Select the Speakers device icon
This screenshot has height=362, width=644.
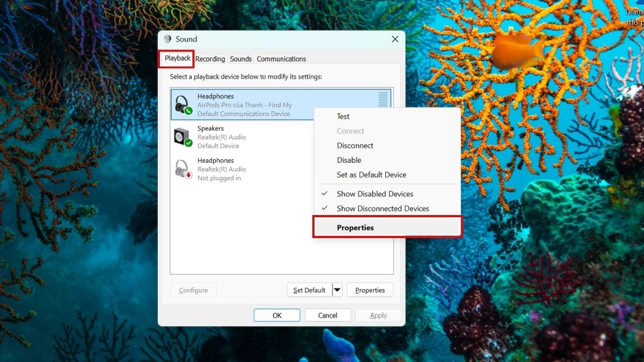click(x=184, y=137)
